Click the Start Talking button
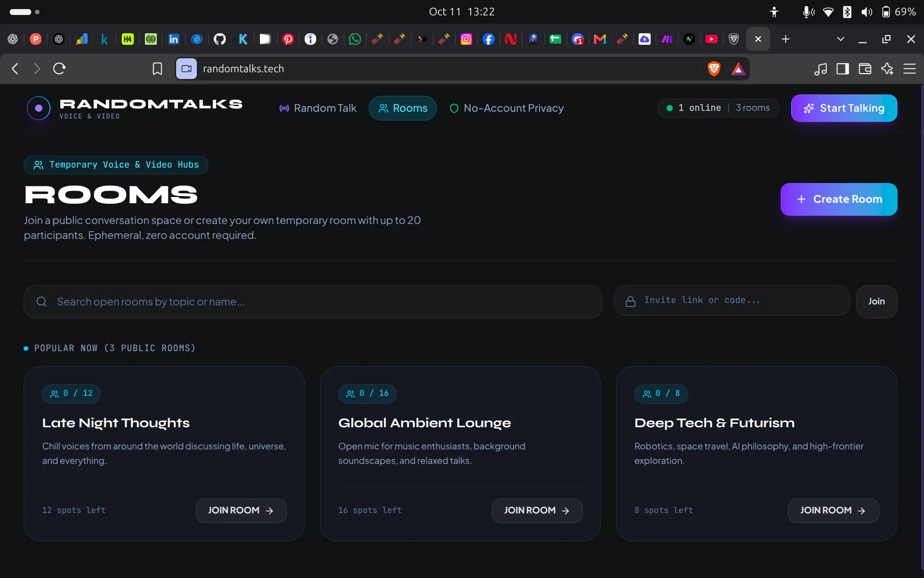924x578 pixels. click(844, 108)
